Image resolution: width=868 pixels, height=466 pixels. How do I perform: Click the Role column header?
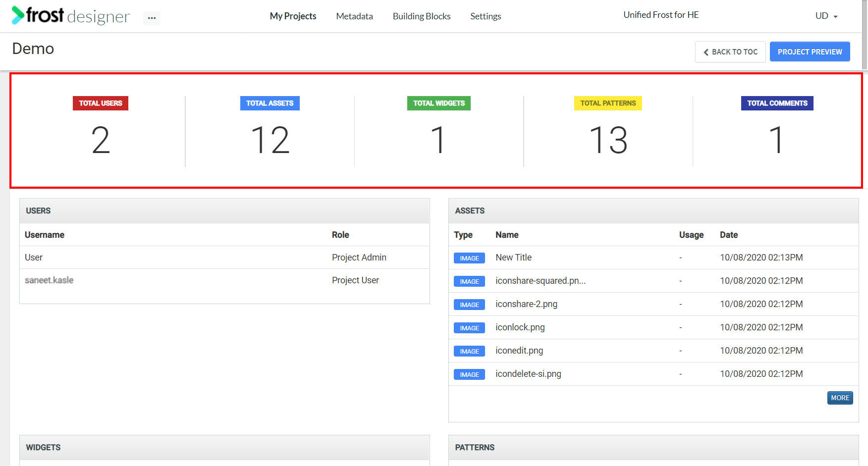click(340, 235)
